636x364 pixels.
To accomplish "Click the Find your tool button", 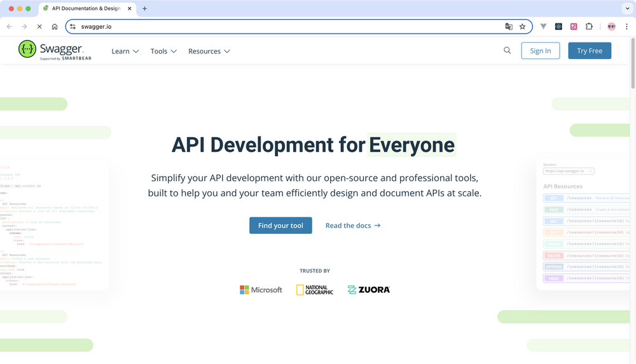I will tap(280, 226).
